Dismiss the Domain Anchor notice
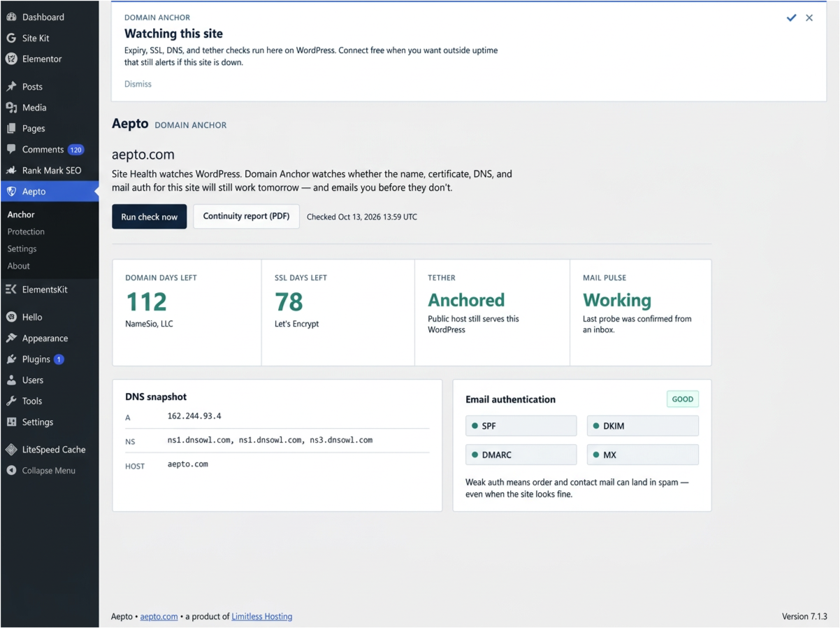 [x=138, y=84]
